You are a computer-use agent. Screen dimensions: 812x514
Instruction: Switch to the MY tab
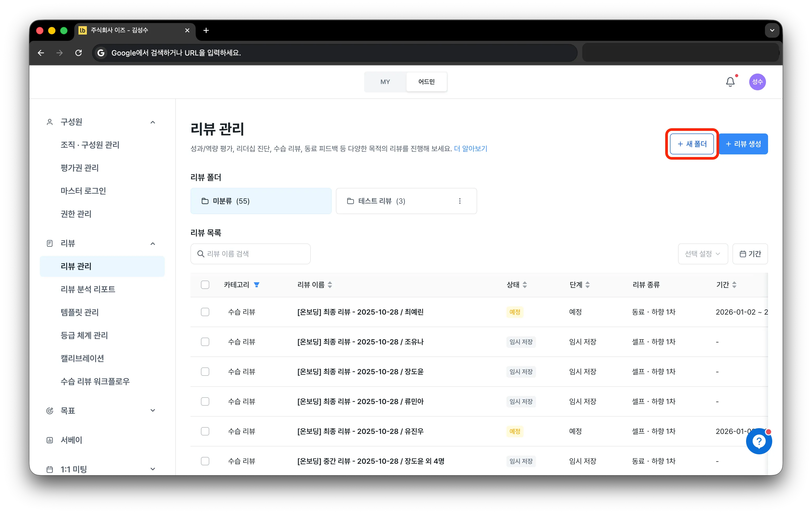(x=385, y=82)
